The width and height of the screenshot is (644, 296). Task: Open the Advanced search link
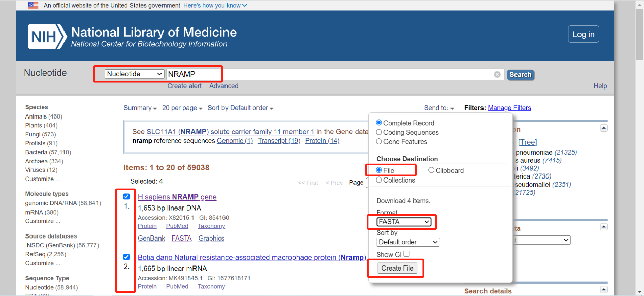pos(223,86)
